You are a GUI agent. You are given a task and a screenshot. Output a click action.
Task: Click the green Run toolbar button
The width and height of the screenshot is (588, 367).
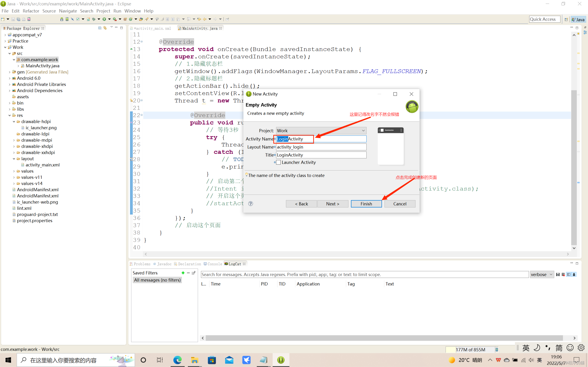pyautogui.click(x=104, y=19)
